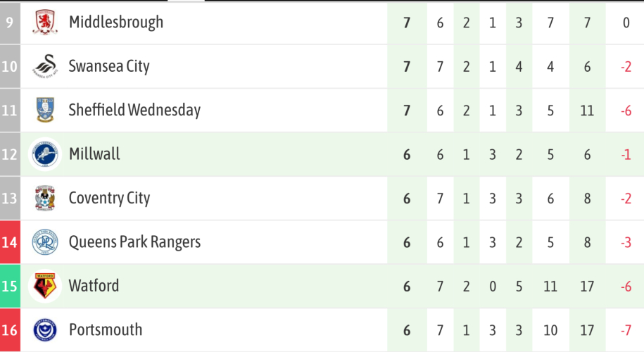Click the red position 16 badge
Image resolution: width=644 pixels, height=352 pixels.
(10, 329)
